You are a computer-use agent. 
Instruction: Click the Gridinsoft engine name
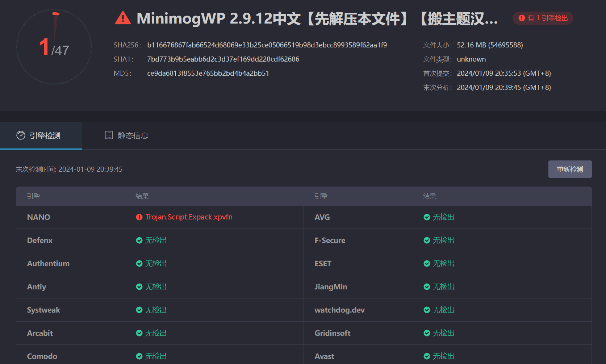(x=333, y=333)
